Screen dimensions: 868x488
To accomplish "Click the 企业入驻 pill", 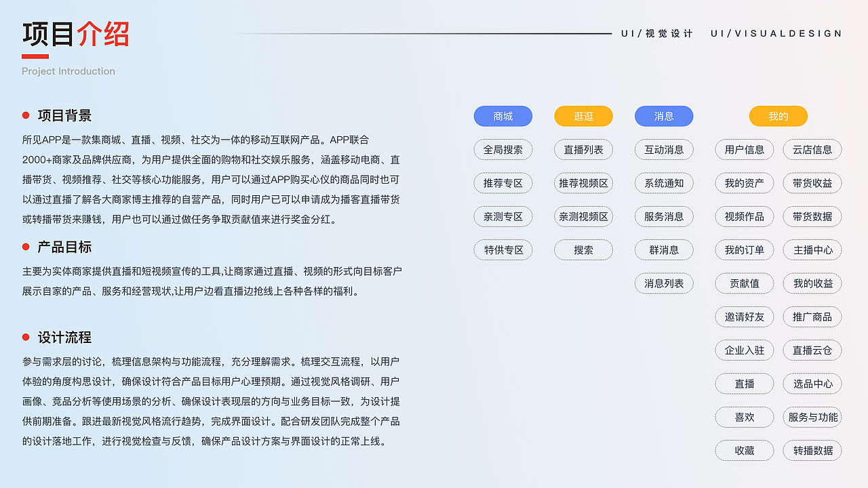I will pyautogui.click(x=745, y=350).
